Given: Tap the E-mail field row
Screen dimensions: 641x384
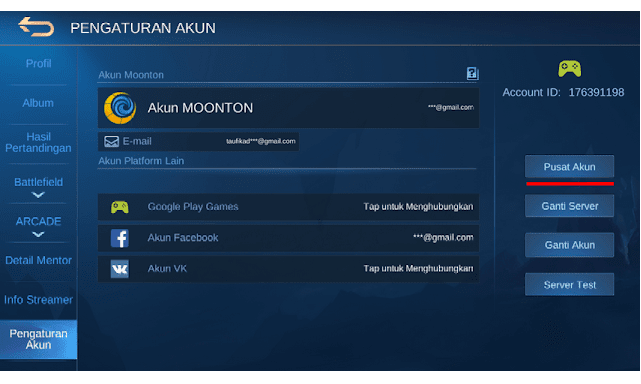Looking at the screenshot, I should pyautogui.click(x=198, y=141).
